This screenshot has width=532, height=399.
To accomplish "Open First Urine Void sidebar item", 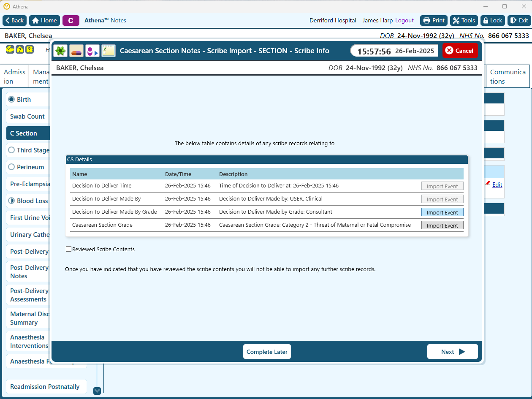I will [28, 218].
